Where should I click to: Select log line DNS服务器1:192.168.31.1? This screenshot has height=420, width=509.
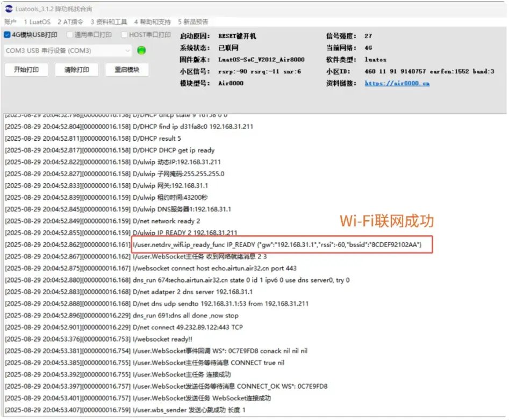pos(118,209)
